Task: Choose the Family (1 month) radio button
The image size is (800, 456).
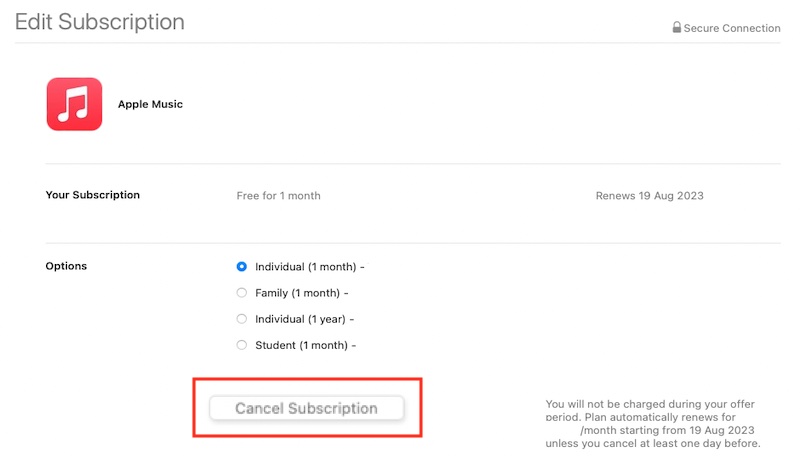Action: (x=241, y=293)
